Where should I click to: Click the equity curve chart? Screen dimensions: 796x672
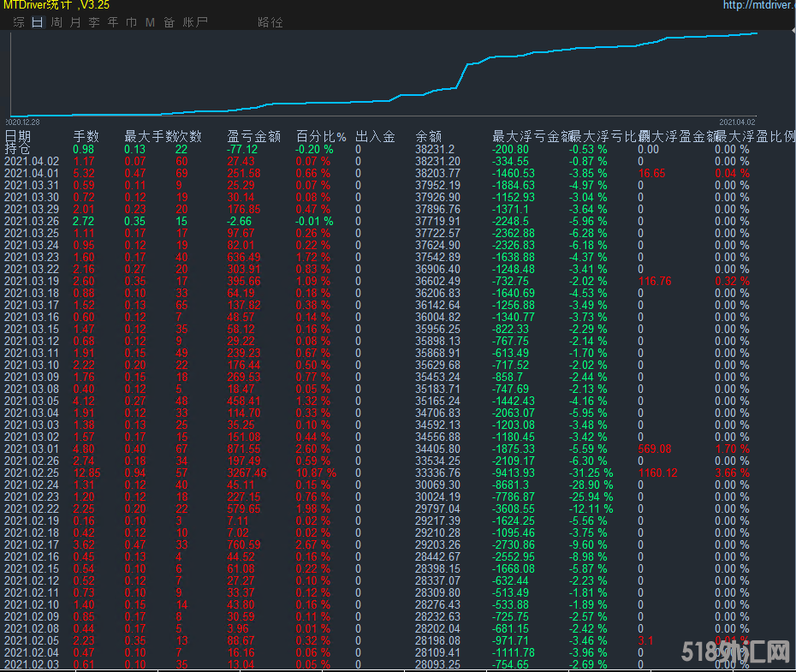tap(383, 75)
